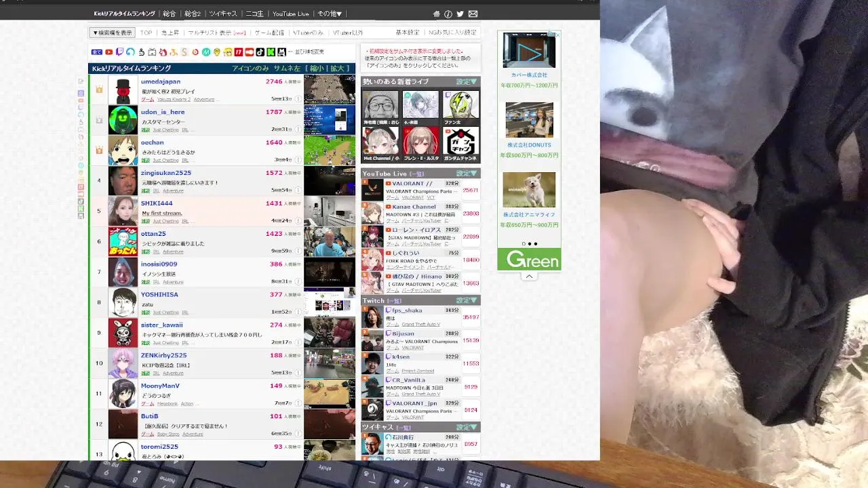Open ottan25 stream thumbnail

coord(329,241)
